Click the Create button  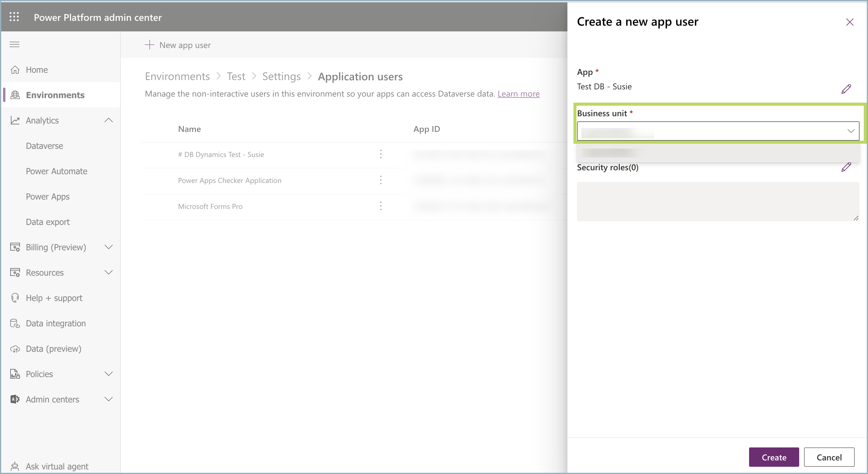[x=774, y=457]
